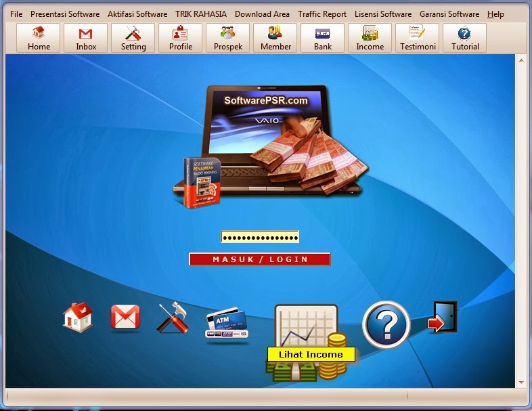
Task: Open the Bank toolbar button
Action: [x=322, y=38]
